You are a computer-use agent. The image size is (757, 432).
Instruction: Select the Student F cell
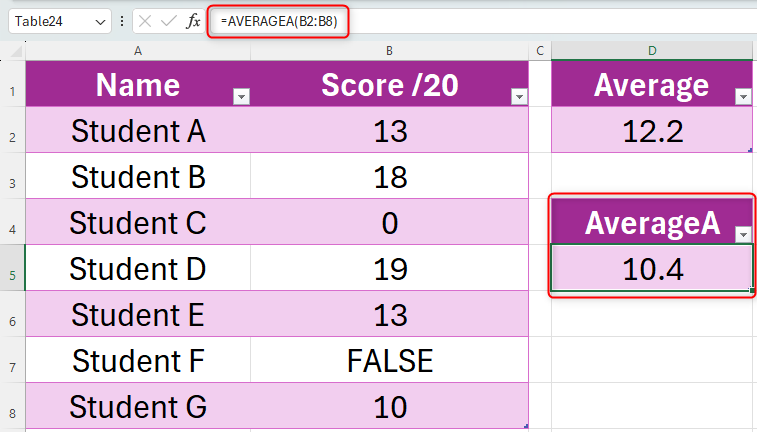point(138,360)
